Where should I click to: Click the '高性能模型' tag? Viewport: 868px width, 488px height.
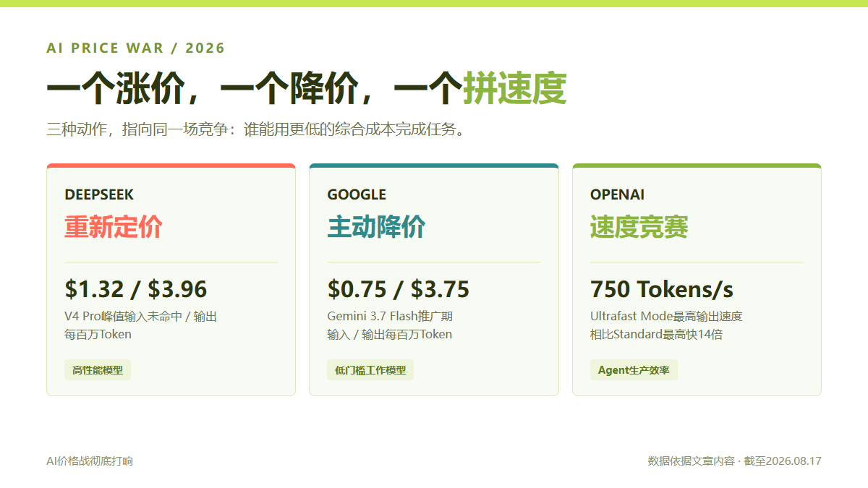click(98, 370)
